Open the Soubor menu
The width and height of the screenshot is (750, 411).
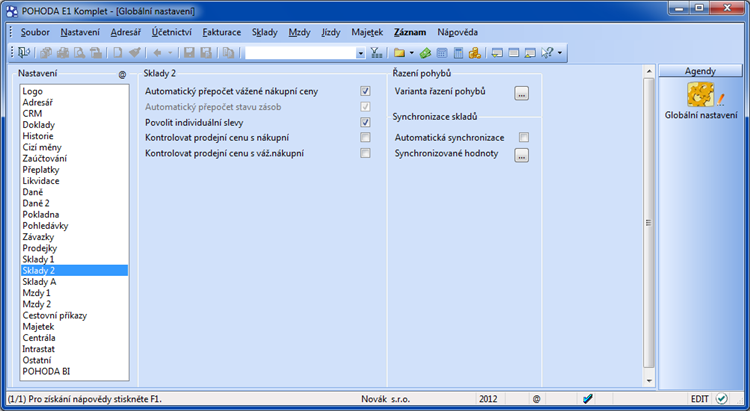point(35,32)
